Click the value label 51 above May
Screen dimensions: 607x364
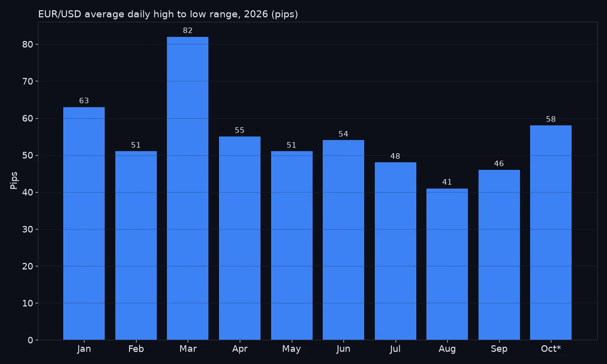pyautogui.click(x=292, y=145)
